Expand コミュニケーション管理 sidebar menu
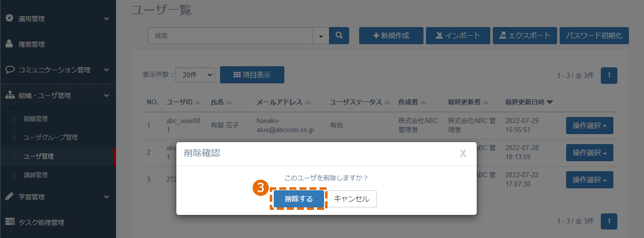This screenshot has width=644, height=238. (58, 70)
